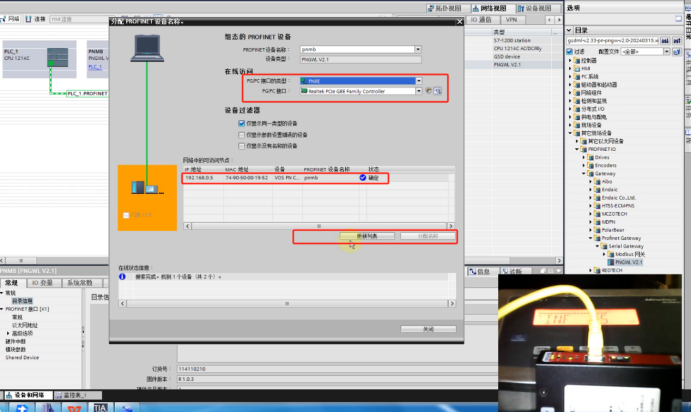Collapse the Gateway catalog node
Image resolution: width=692 pixels, height=413 pixels.
584,173
